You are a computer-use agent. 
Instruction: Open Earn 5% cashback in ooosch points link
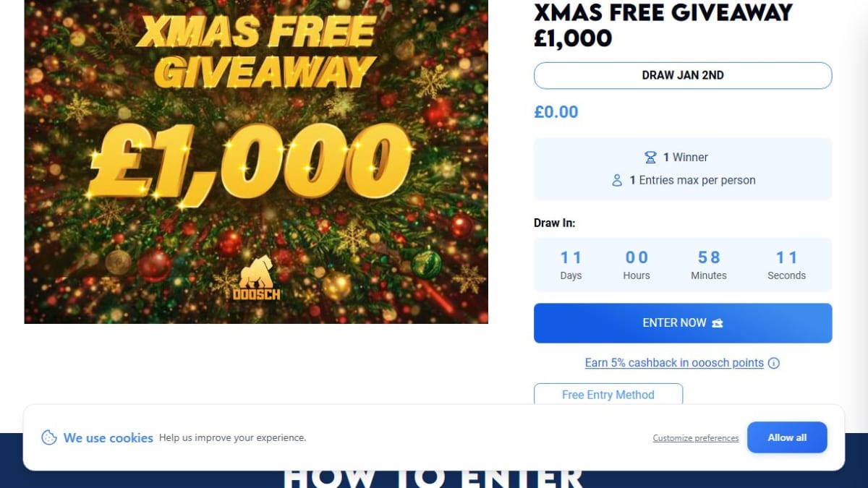(x=674, y=363)
